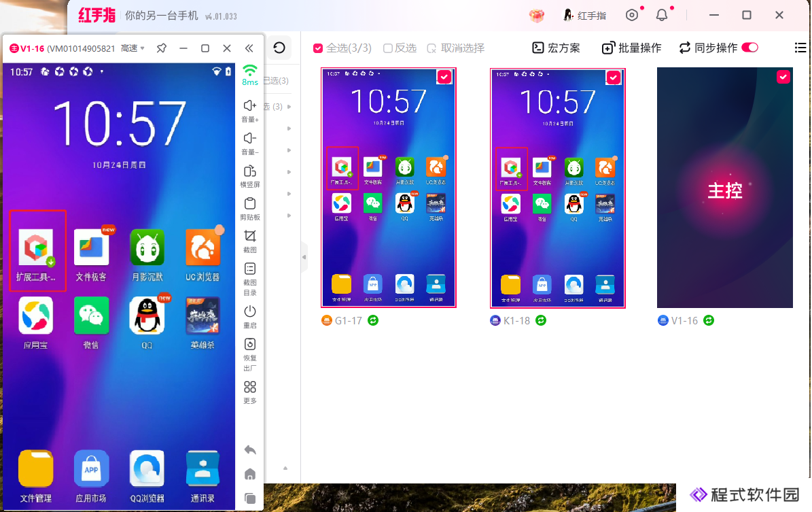Maximize the V1-16 phone window
Screen dimensions: 812x512
205,48
